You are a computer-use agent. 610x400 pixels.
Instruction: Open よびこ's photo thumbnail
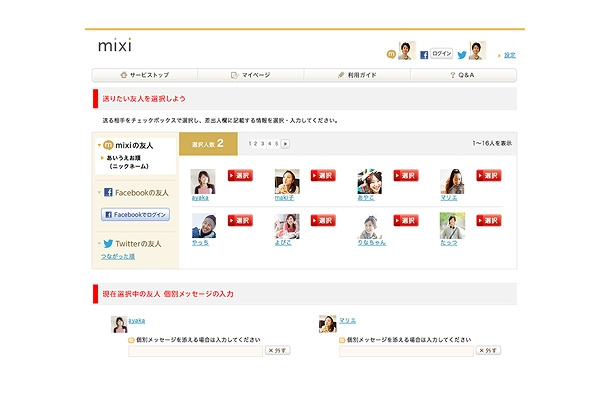(x=287, y=226)
